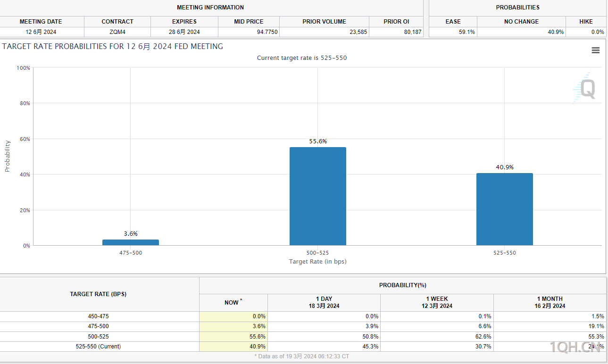
Task: Click the small 475-500 bar
Action: click(x=131, y=242)
